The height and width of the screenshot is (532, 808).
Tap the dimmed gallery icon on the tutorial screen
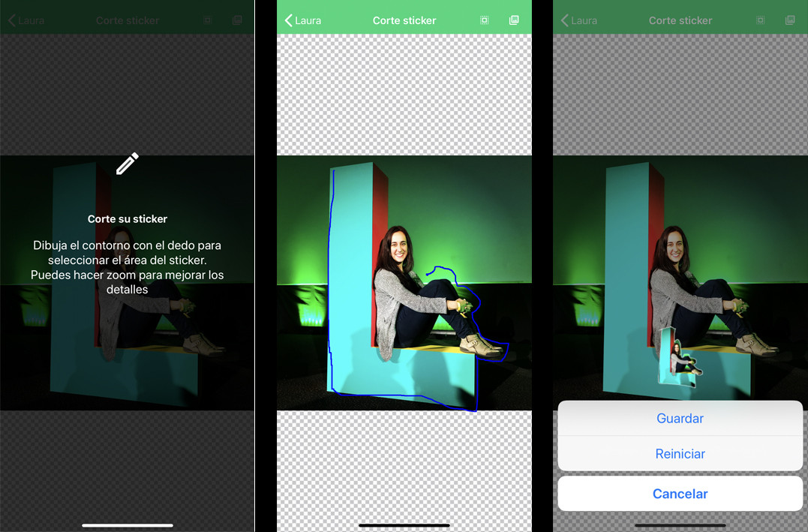pos(237,20)
